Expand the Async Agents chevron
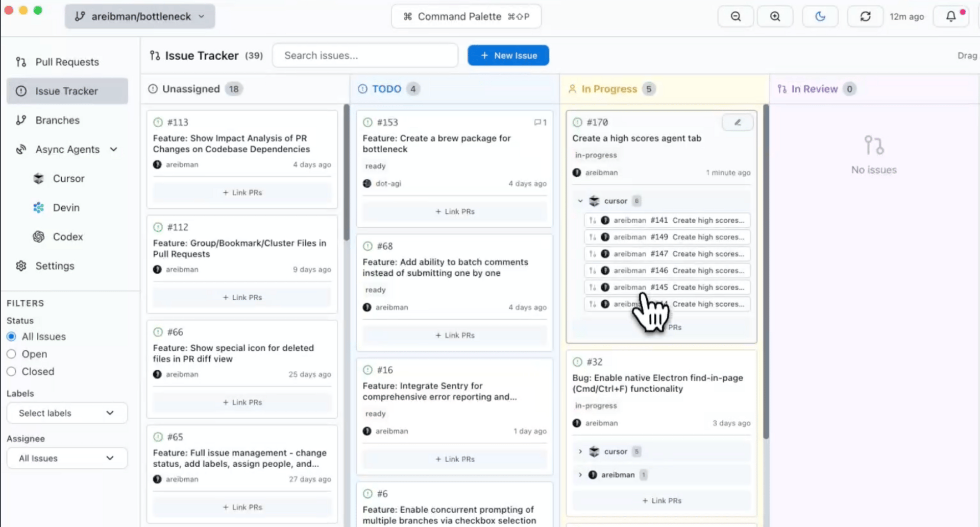The height and width of the screenshot is (527, 980). click(x=114, y=150)
